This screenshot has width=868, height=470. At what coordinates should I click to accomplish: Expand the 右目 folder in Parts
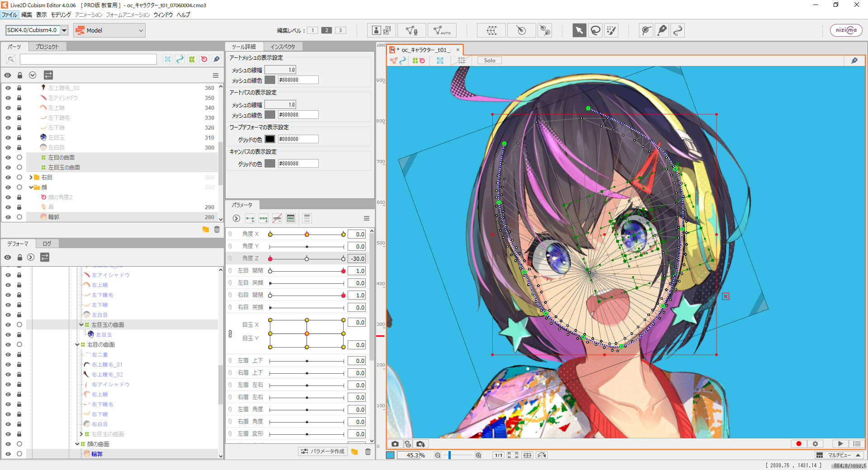31,178
